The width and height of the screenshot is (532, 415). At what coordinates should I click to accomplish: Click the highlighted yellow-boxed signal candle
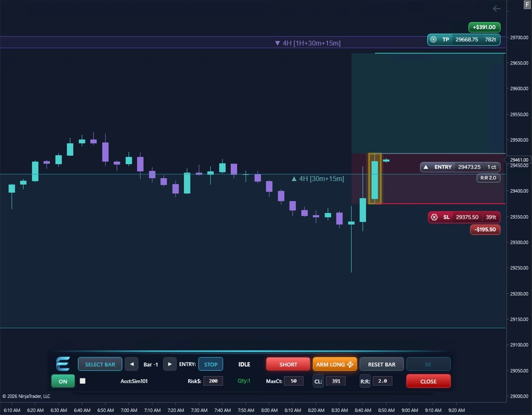(375, 179)
